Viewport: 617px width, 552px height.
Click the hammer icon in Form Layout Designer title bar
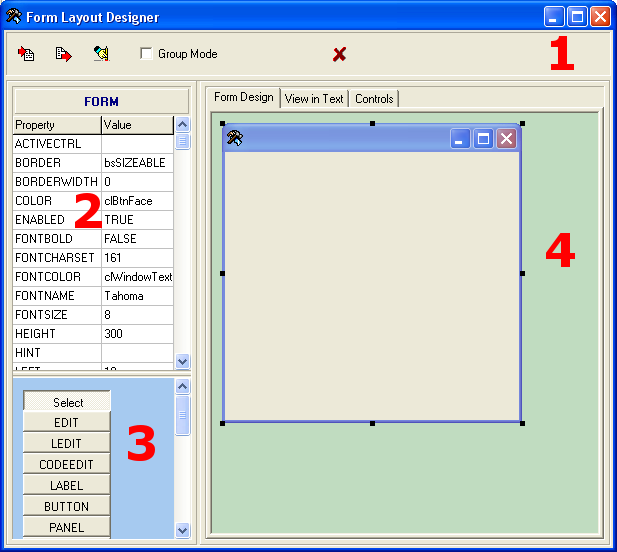pos(14,17)
